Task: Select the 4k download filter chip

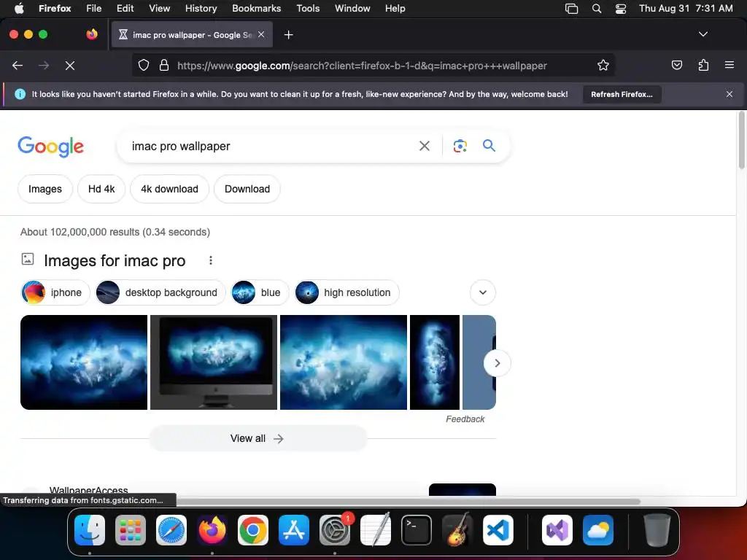Action: (x=169, y=189)
